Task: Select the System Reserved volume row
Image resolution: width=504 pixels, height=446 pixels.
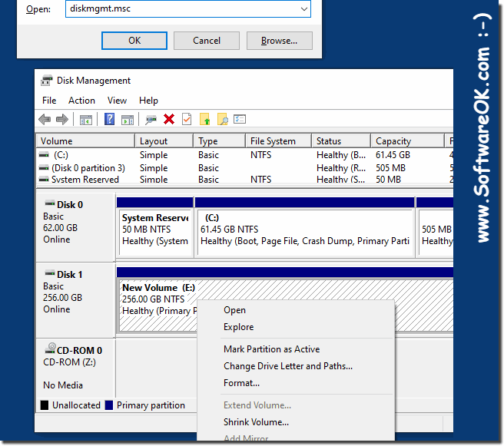Action: (x=244, y=179)
